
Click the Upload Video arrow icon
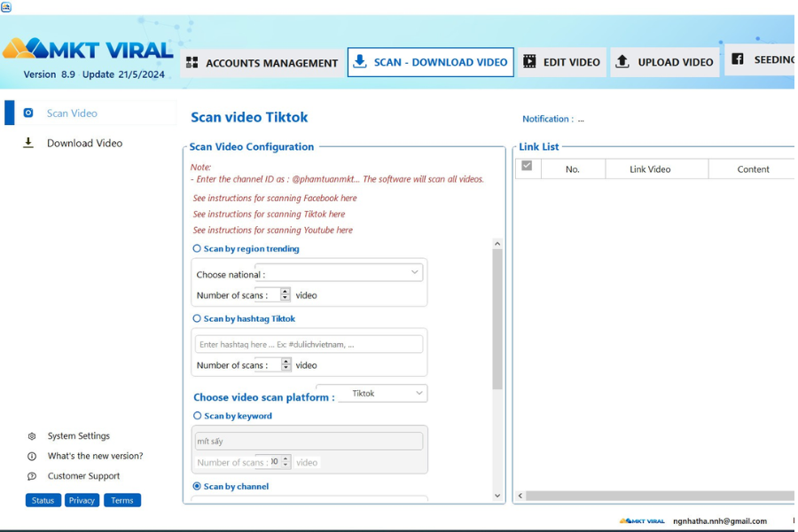[x=622, y=61]
